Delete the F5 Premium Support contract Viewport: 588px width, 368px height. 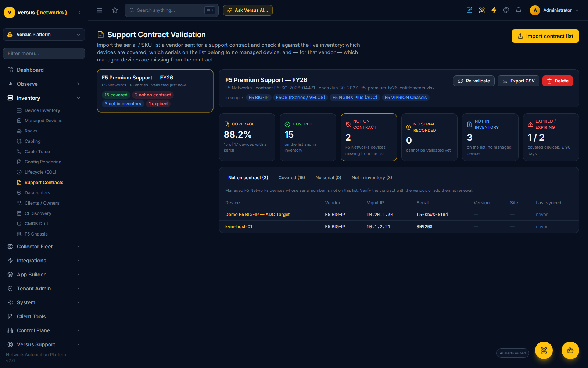[x=557, y=81]
